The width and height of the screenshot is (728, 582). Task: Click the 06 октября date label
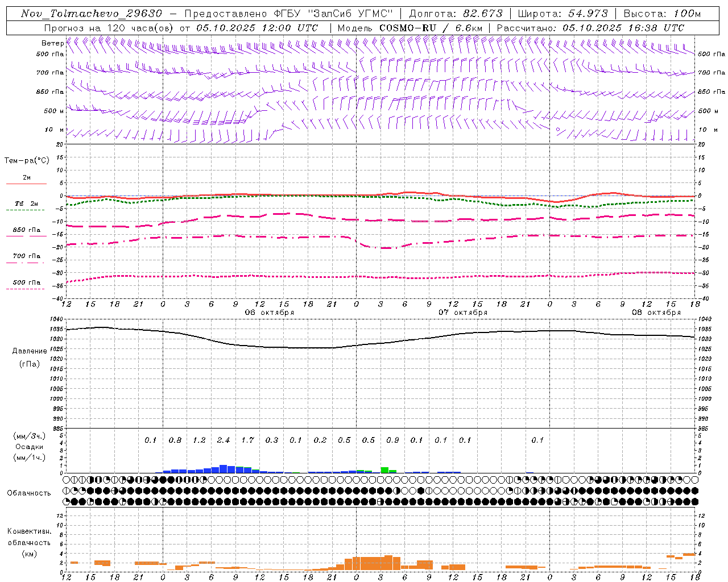(270, 313)
